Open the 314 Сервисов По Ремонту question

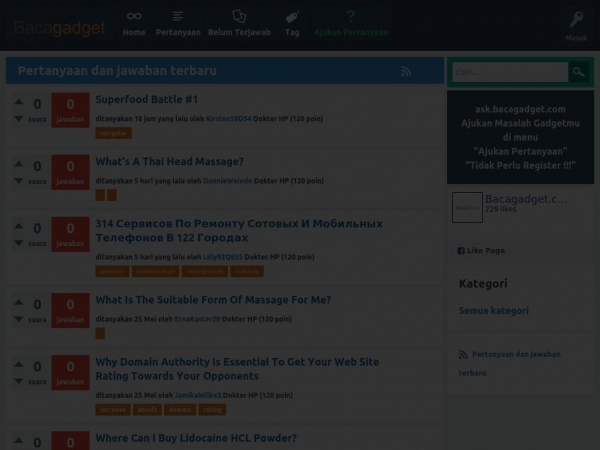[x=239, y=230]
